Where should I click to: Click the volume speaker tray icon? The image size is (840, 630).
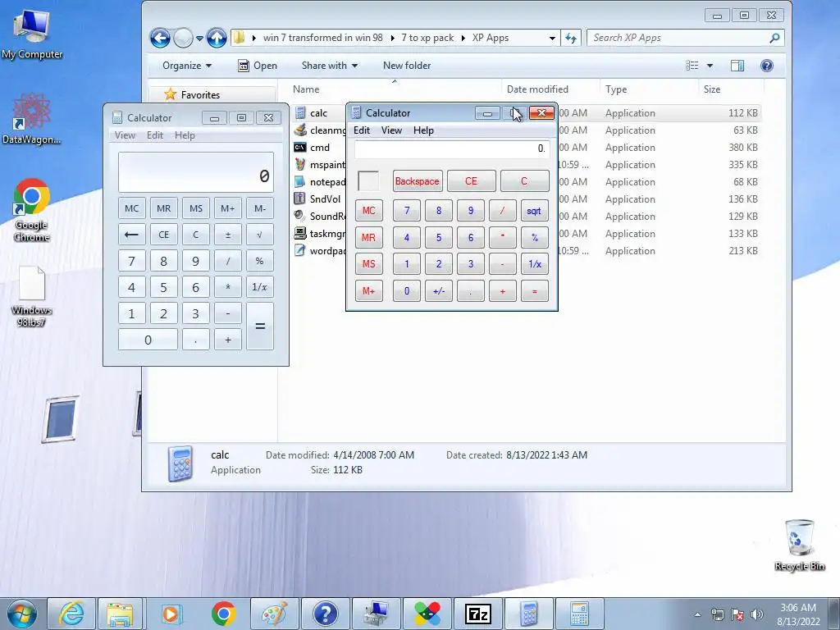coord(757,614)
